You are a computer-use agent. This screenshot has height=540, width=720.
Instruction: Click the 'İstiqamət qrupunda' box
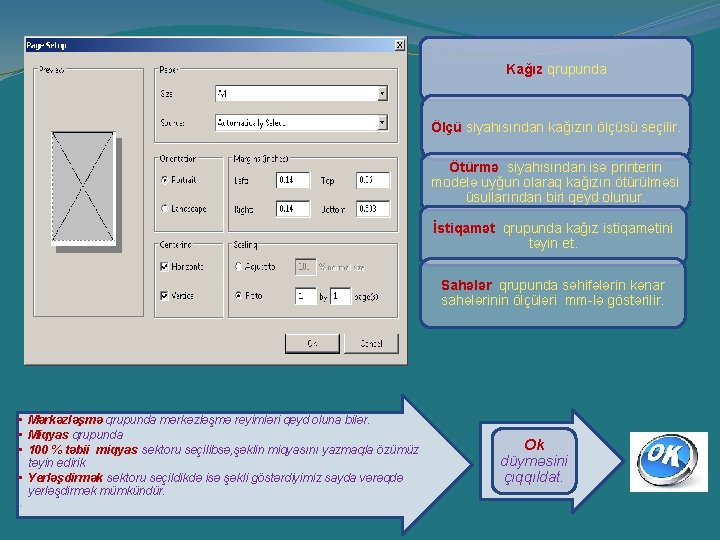point(553,235)
